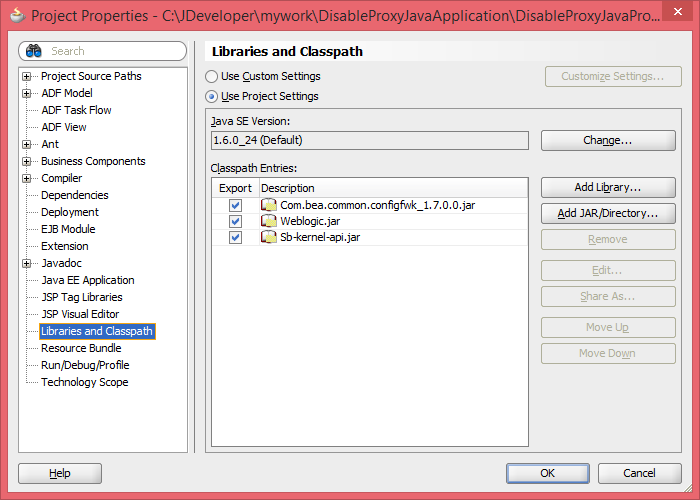Click the Weblogic.jar library icon
The width and height of the screenshot is (700, 500).
(x=269, y=221)
